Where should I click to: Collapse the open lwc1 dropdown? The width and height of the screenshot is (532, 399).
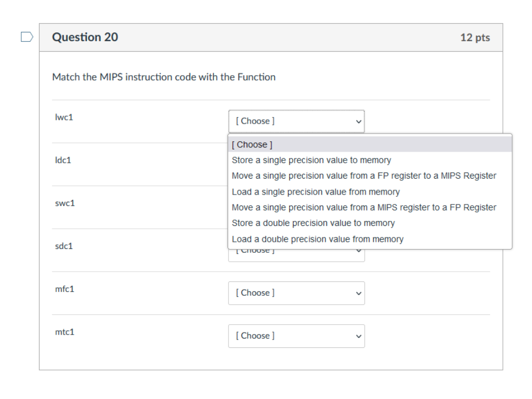point(296,121)
